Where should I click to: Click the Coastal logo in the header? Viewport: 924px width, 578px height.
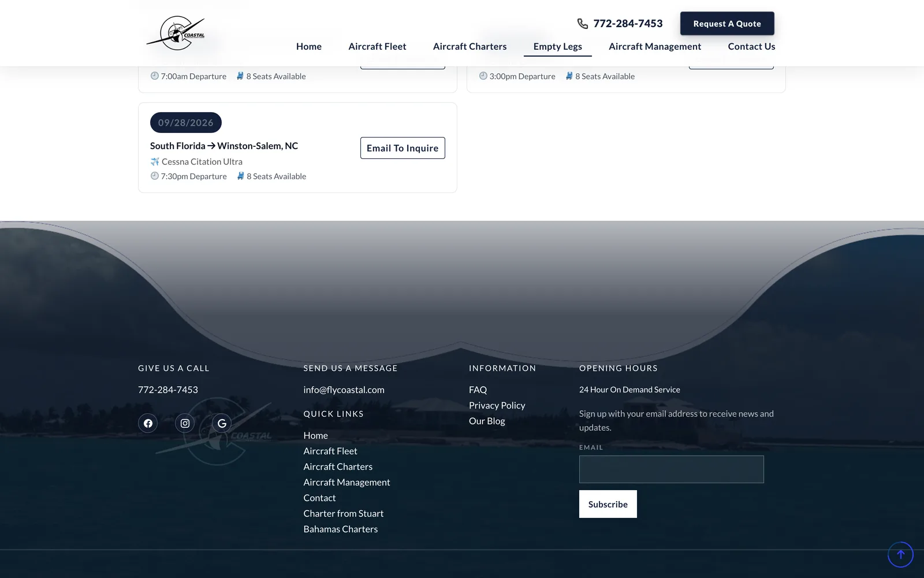click(176, 33)
